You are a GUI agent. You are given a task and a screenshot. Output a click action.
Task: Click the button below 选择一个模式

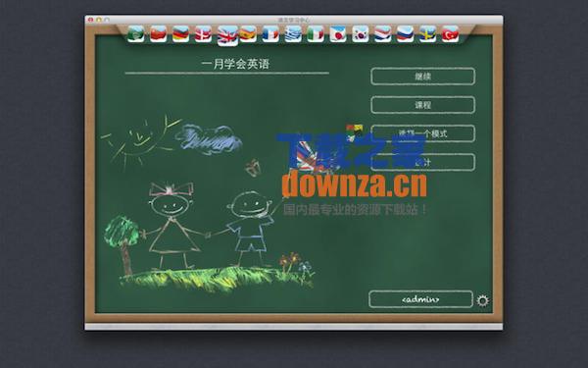(423, 162)
